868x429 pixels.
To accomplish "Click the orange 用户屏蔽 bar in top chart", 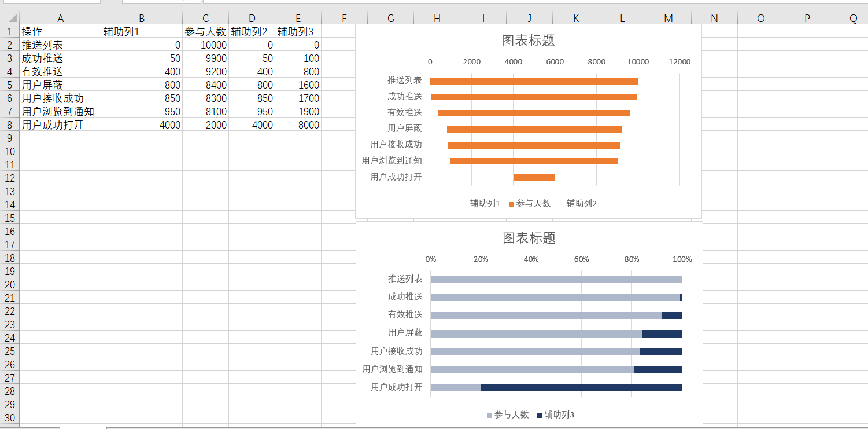I will [x=534, y=129].
